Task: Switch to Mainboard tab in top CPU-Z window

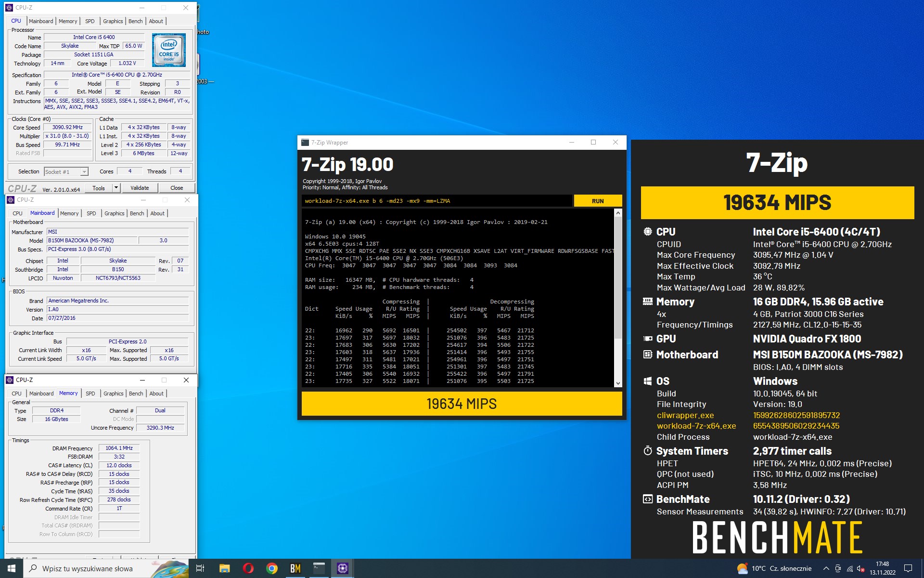Action: pyautogui.click(x=41, y=21)
